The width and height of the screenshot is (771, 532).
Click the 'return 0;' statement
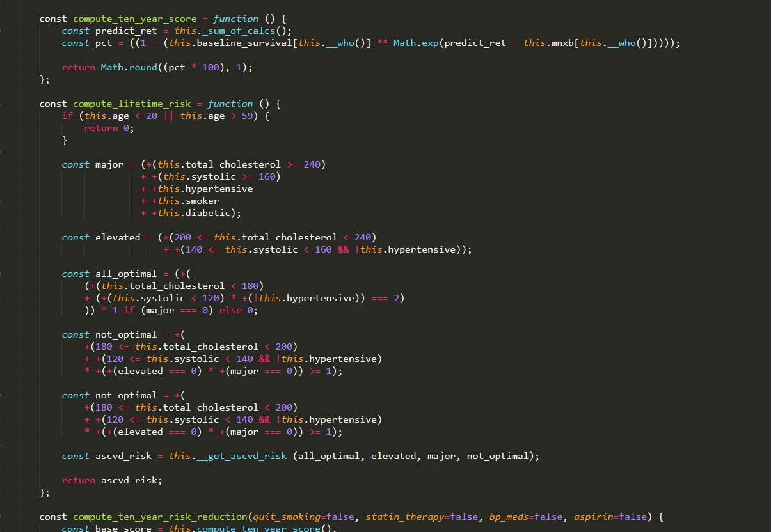pyautogui.click(x=109, y=128)
